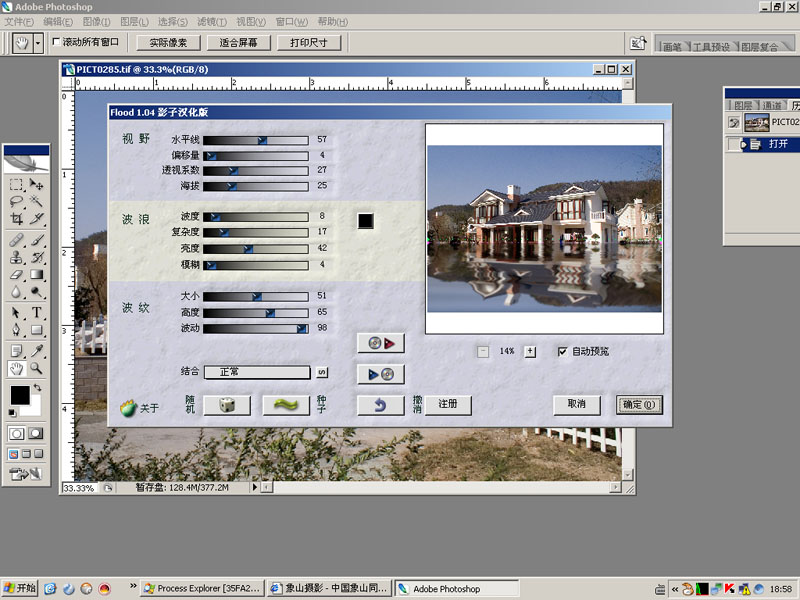Select the Lasso tool
This screenshot has width=800, height=600.
16,202
